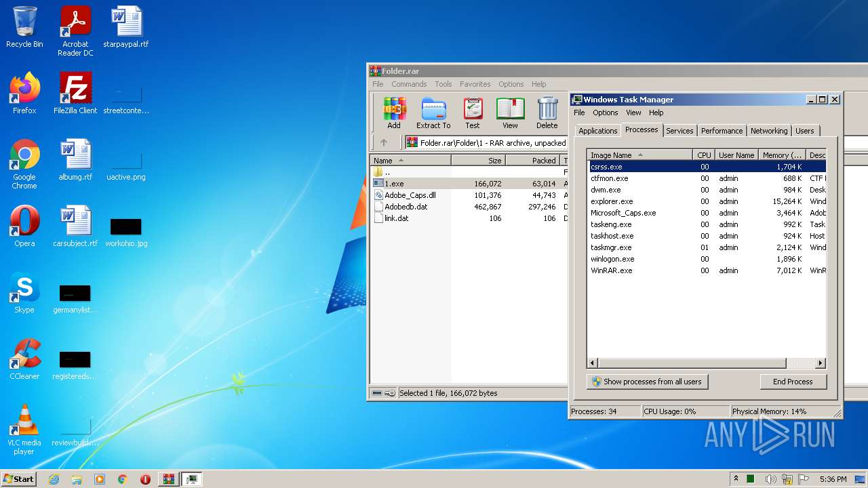Image resolution: width=868 pixels, height=488 pixels.
Task: Select the carsubject.rtf desktop file
Action: coord(75,226)
